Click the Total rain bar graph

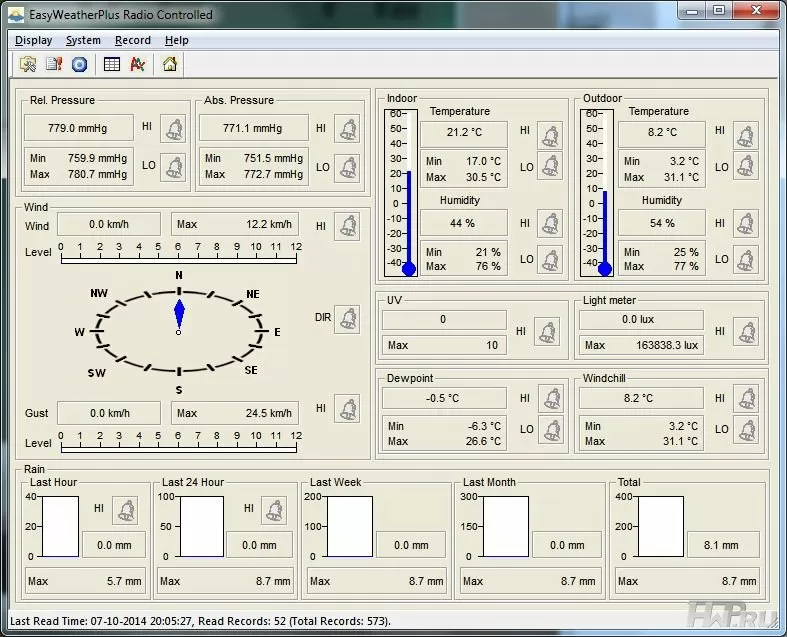[661, 527]
